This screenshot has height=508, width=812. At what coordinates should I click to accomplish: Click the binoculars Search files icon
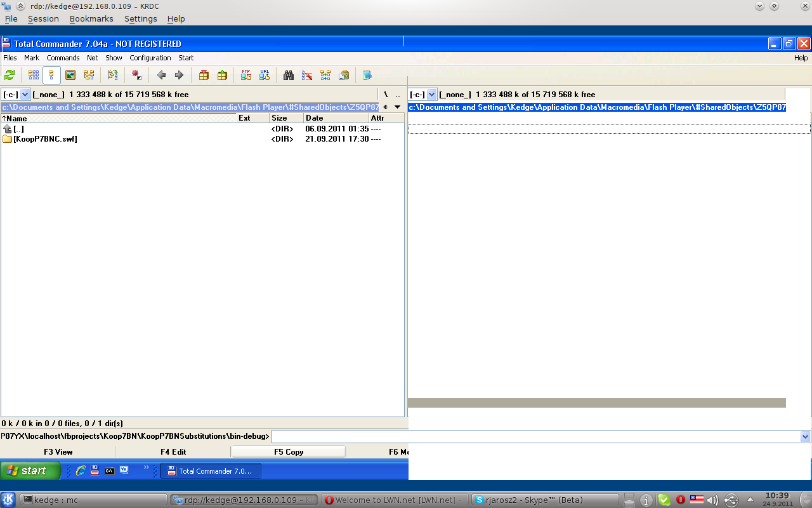tap(289, 76)
